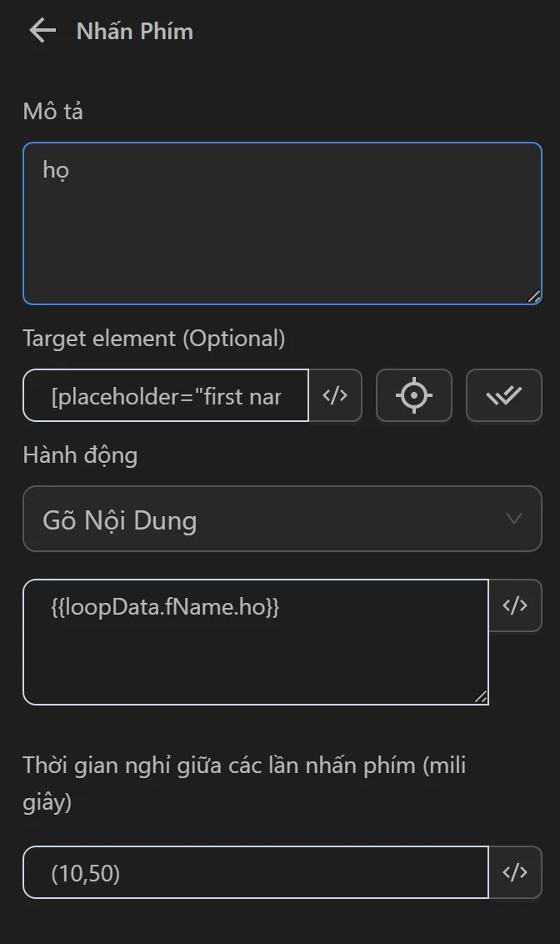
Task: Click code icon beside Target element field
Action: tap(335, 395)
